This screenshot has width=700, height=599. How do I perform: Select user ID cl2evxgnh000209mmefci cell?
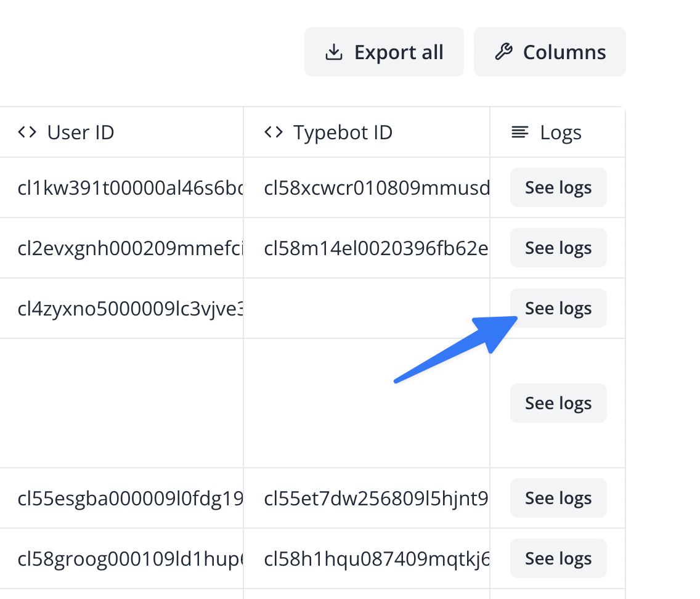[x=121, y=248]
